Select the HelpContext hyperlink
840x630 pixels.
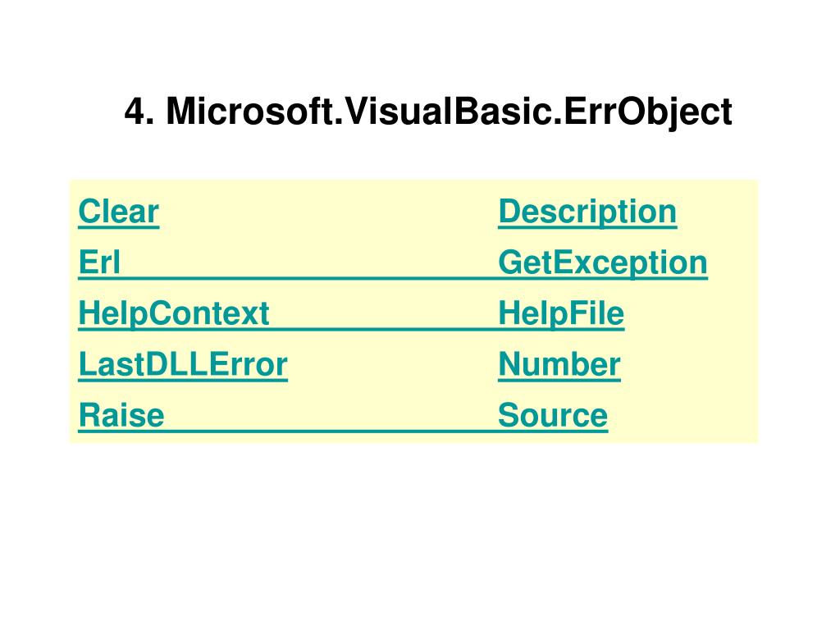(174, 314)
